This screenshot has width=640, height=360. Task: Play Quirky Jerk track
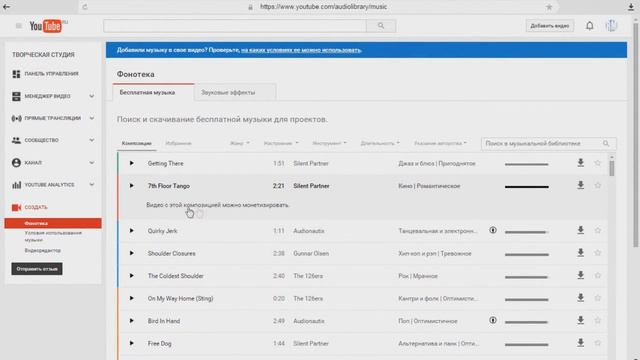pyautogui.click(x=131, y=231)
